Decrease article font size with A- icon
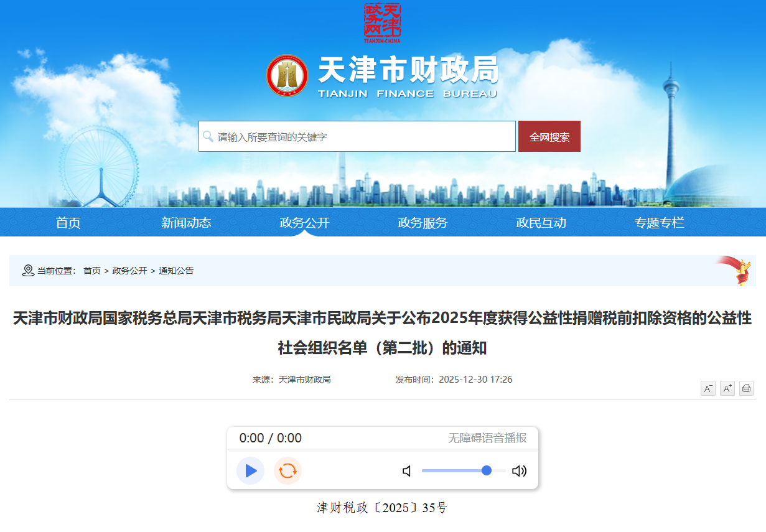The width and height of the screenshot is (766, 532). [708, 388]
